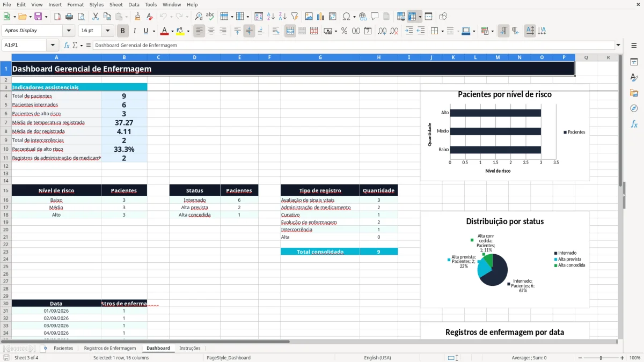Cut selection with scissors icon
Image resolution: width=644 pixels, height=362 pixels.
click(95, 17)
